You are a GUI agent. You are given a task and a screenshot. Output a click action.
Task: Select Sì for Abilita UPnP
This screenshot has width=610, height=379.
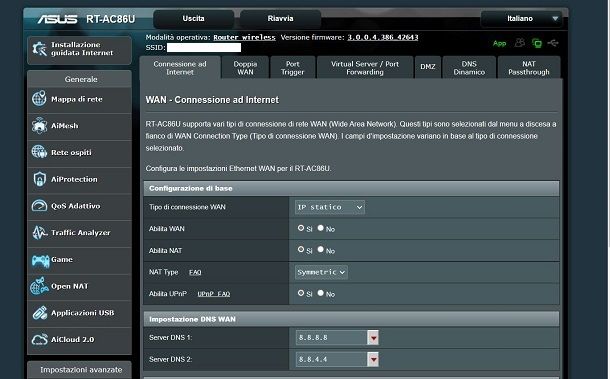click(301, 293)
